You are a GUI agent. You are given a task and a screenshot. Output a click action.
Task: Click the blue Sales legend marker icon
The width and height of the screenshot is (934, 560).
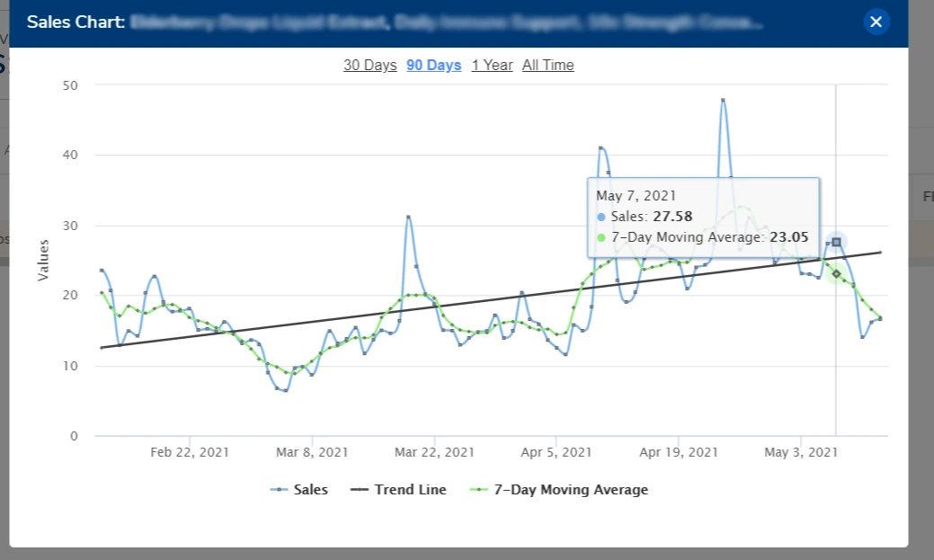(280, 490)
